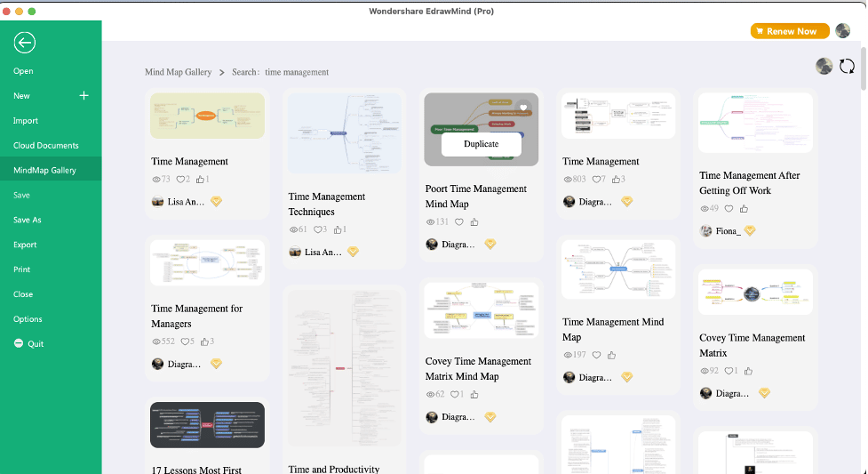
Task: Open the Time Management Mind Map thumbnail
Action: [x=618, y=269]
